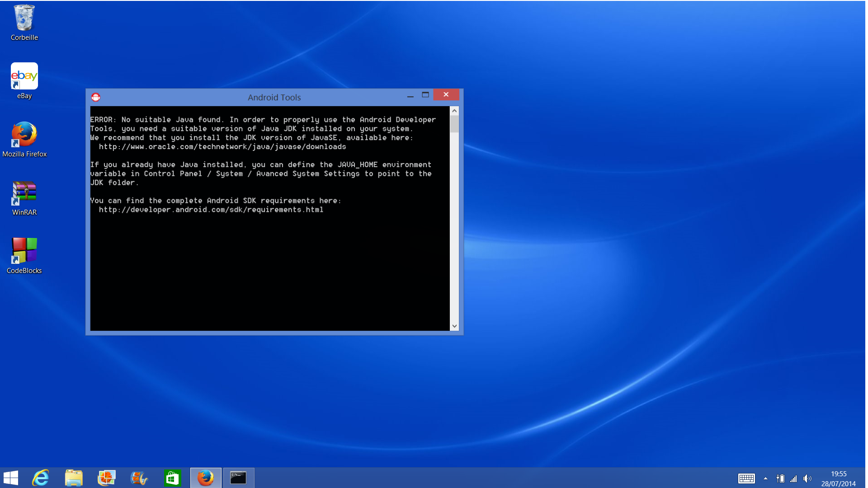Click the 'If you already have Java installed' line
Screen dimensions: 868x488
click(261, 165)
